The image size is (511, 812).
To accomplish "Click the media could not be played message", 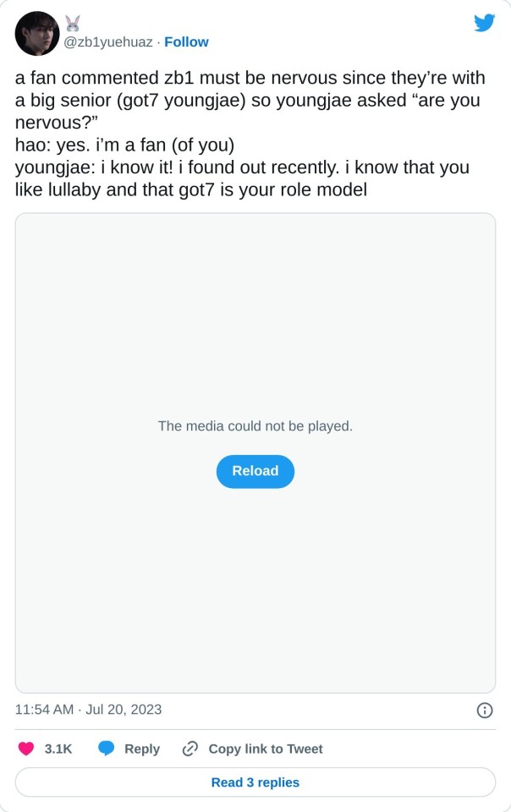I will click(x=255, y=426).
